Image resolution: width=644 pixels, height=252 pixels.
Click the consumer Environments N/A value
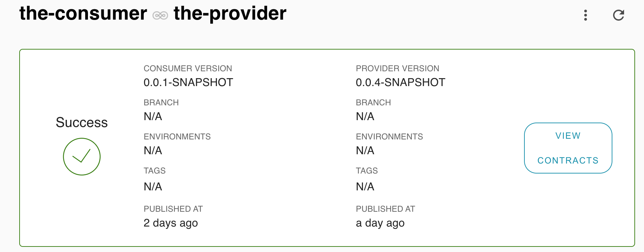[153, 150]
